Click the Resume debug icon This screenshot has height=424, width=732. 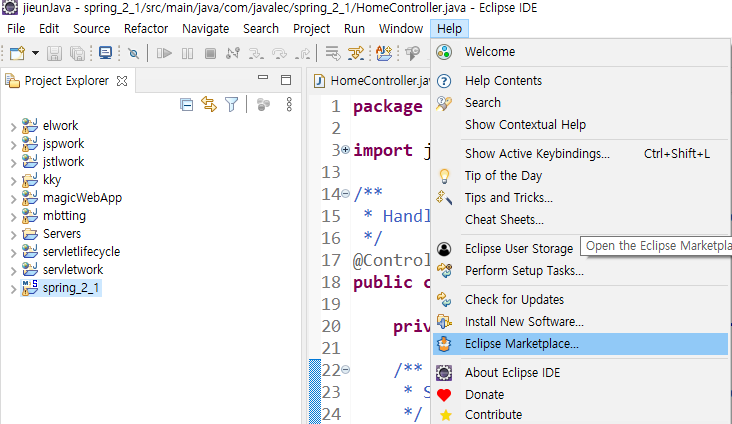point(164,53)
